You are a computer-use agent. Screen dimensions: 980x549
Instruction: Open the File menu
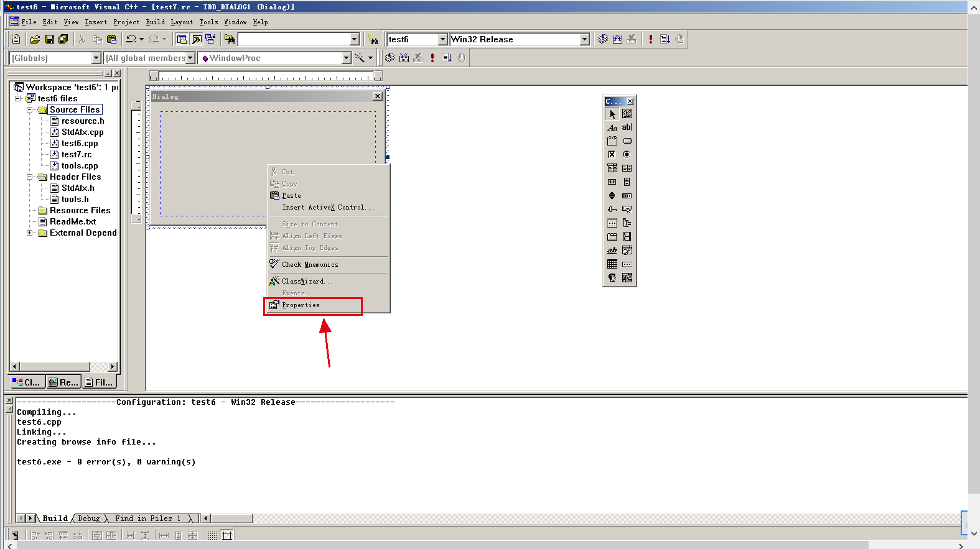pos(29,22)
